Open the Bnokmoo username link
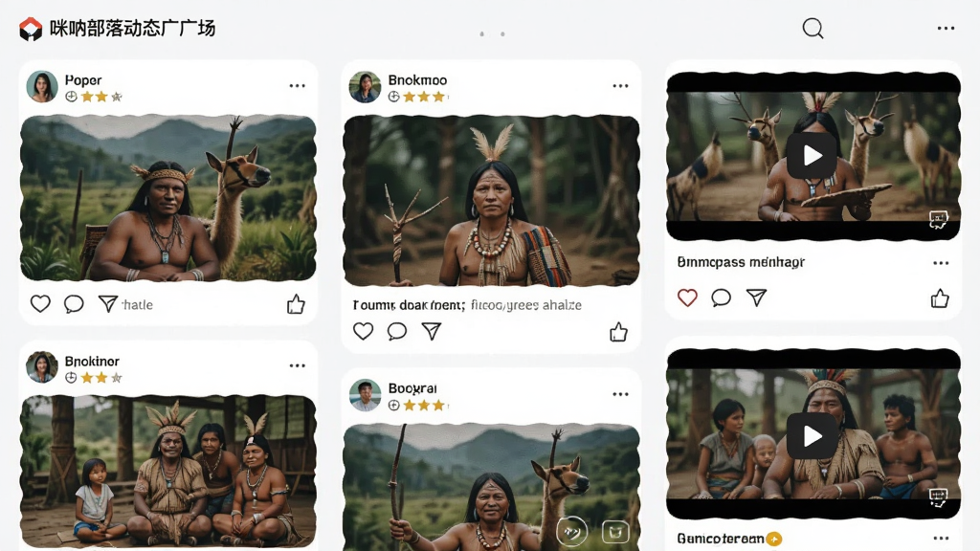 pyautogui.click(x=417, y=80)
